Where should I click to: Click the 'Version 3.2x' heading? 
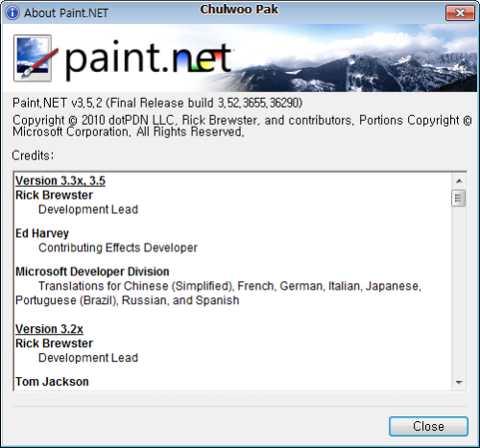click(x=49, y=329)
